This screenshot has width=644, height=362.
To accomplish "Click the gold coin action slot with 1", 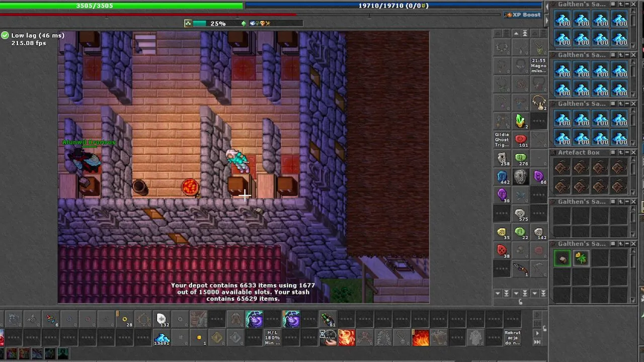I will point(199,338).
